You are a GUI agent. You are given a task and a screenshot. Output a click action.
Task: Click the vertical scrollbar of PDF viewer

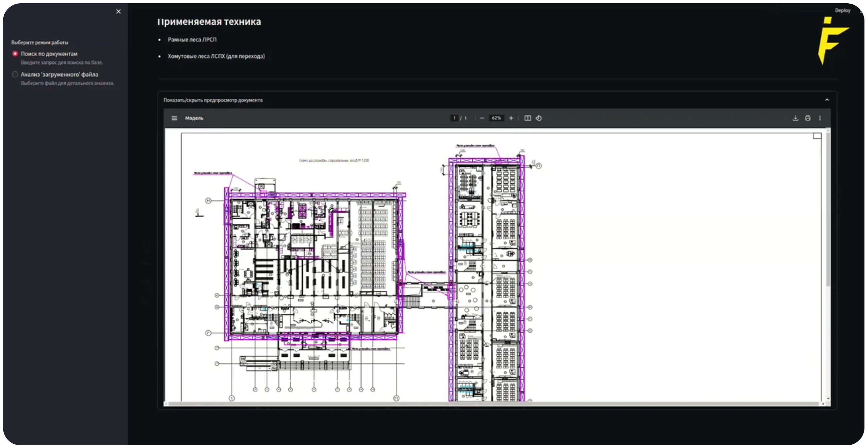pyautogui.click(x=828, y=209)
